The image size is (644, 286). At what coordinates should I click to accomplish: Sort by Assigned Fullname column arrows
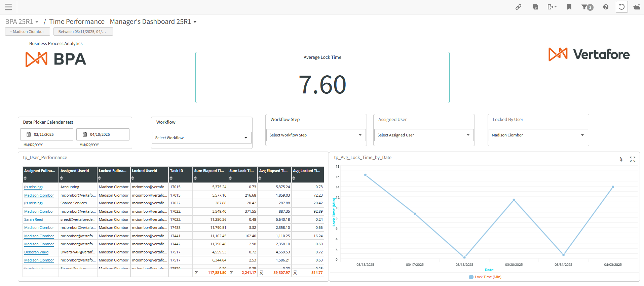pos(25,178)
